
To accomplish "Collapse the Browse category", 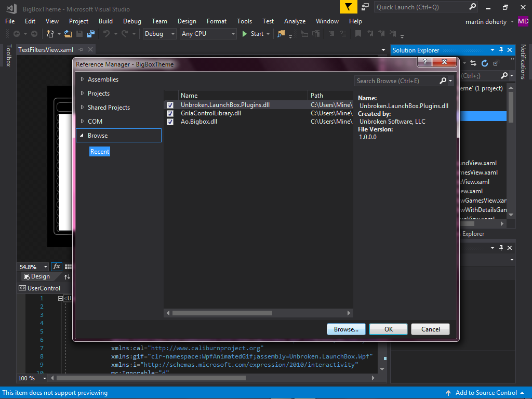I will pyautogui.click(x=82, y=136).
